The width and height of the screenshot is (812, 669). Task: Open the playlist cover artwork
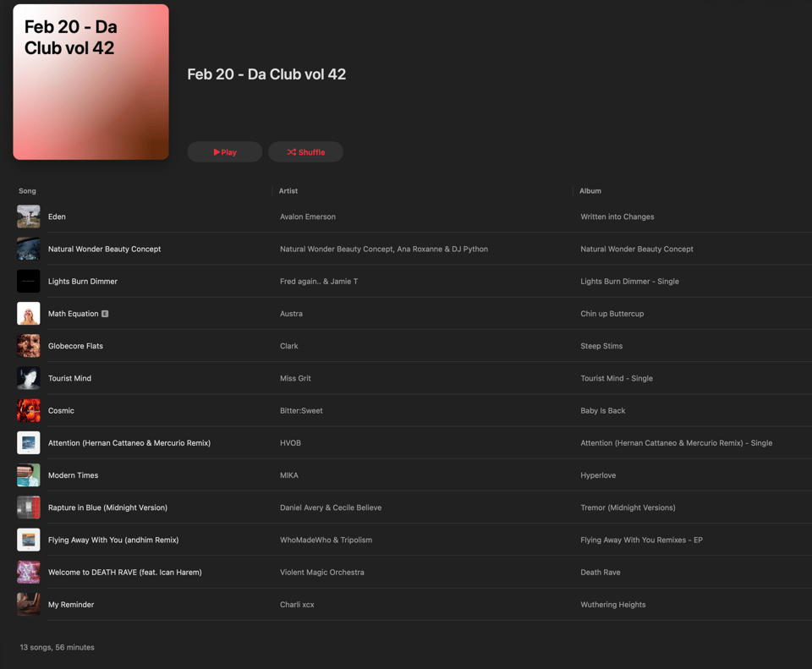tap(91, 82)
